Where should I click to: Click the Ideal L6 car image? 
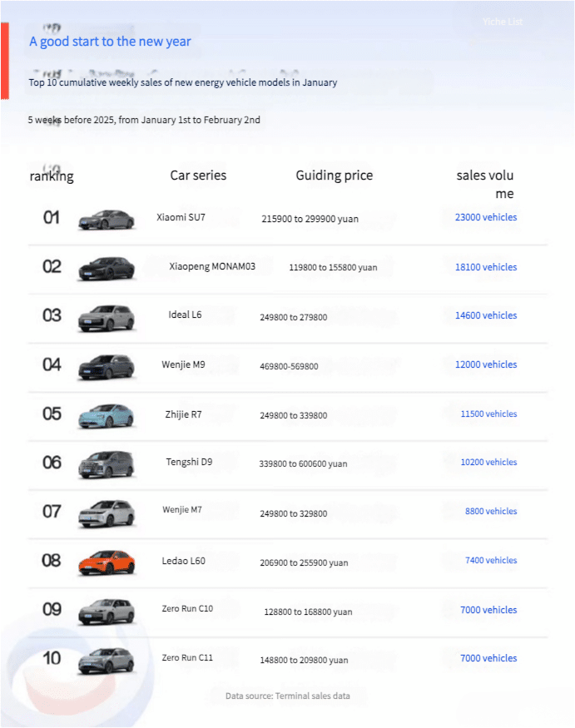pyautogui.click(x=107, y=318)
